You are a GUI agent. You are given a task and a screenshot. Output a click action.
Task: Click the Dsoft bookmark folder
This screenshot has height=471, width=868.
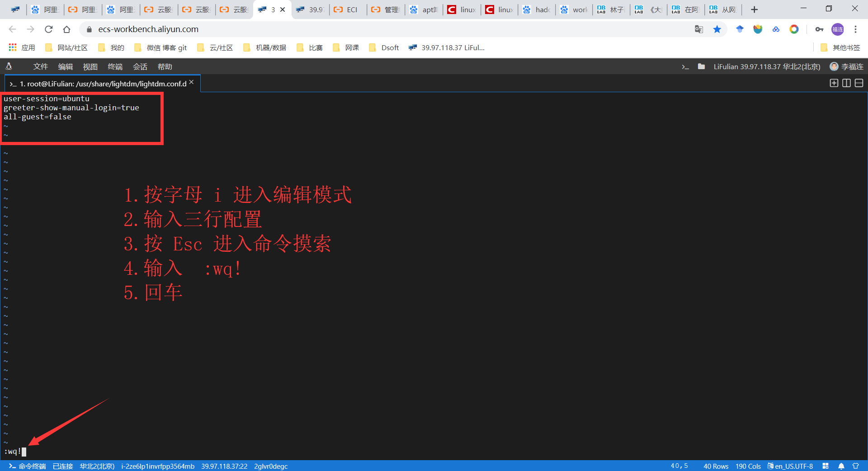[384, 47]
